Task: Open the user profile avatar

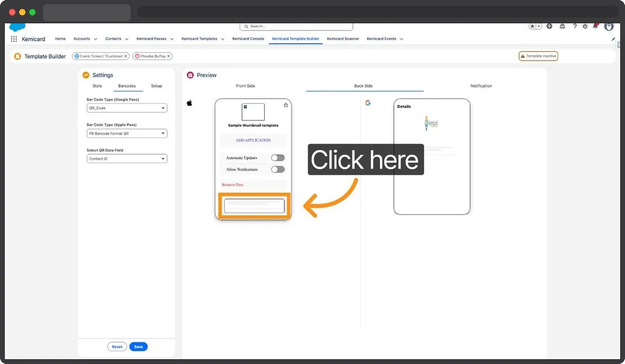Action: point(609,26)
